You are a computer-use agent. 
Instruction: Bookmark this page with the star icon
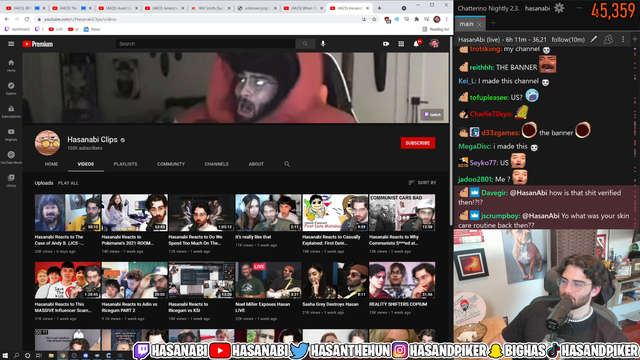374,19
